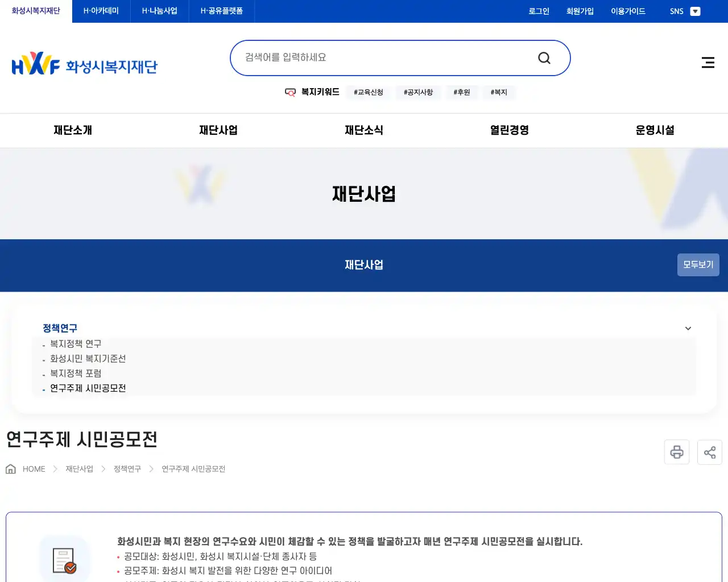Open the 재단소식 navigation menu
728x582 pixels.
point(364,130)
